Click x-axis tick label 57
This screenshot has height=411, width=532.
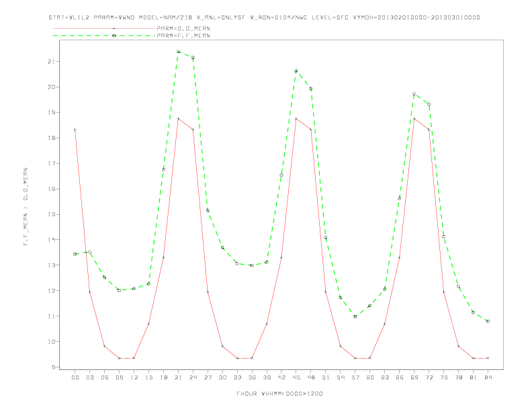[355, 377]
